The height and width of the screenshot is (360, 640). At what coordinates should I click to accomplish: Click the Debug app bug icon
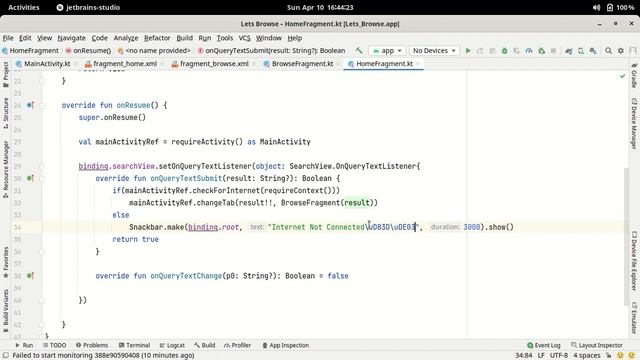click(x=504, y=51)
